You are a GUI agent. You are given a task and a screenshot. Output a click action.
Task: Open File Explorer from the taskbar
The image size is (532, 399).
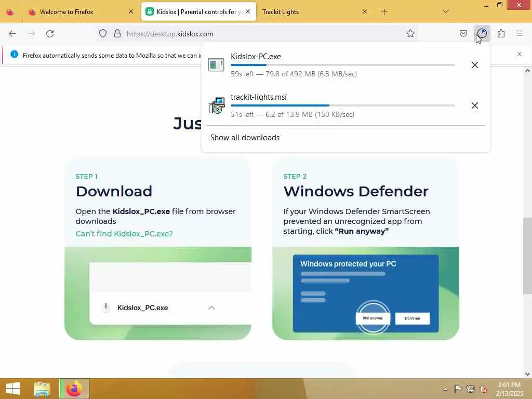(x=42, y=389)
